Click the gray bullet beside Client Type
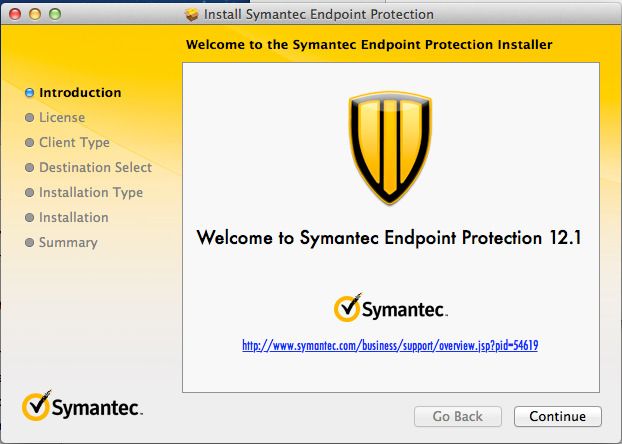The width and height of the screenshot is (622, 444). [29, 142]
